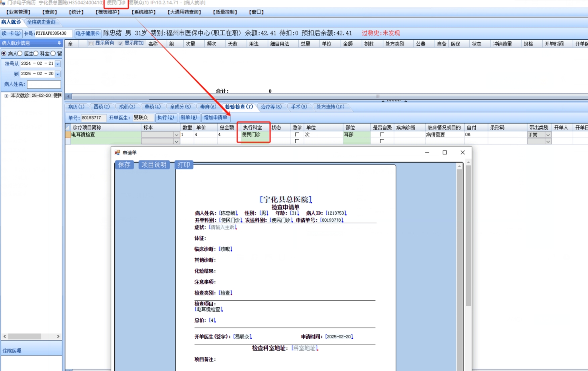588x371 pixels.
Task: Select the 电耳镜检查 item cell
Action: 106,135
